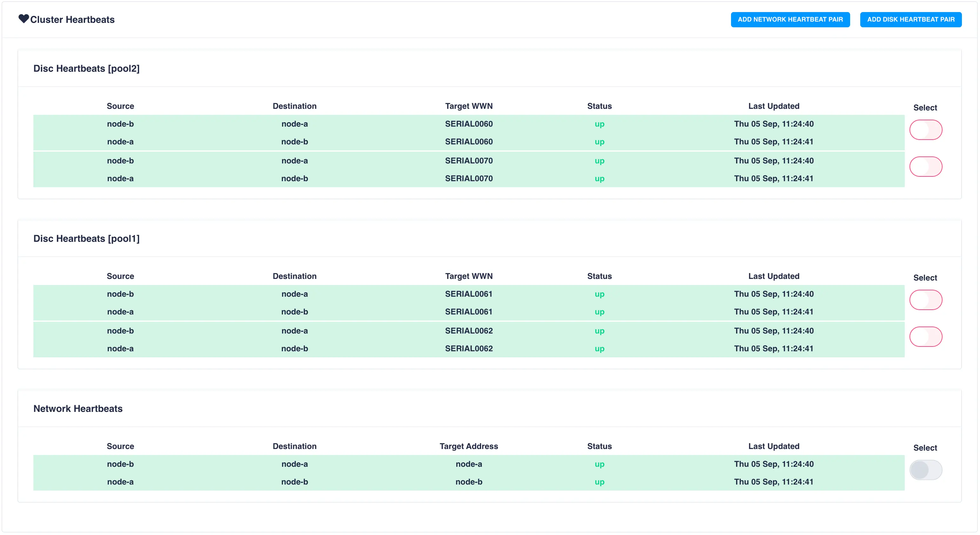980x535 pixels.
Task: Toggle select switch for pool2 SERIAL0060 pair
Action: (x=925, y=130)
